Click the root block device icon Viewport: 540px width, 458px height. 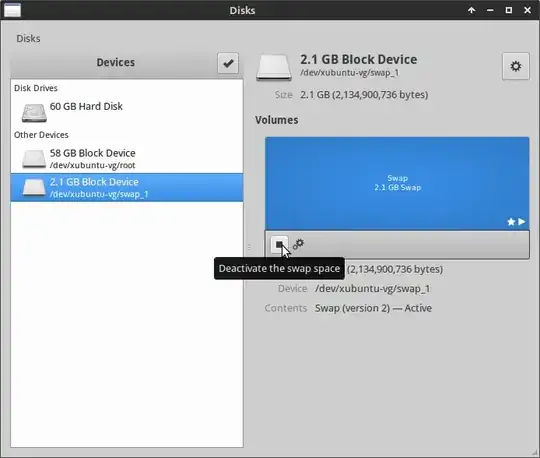click(x=34, y=159)
